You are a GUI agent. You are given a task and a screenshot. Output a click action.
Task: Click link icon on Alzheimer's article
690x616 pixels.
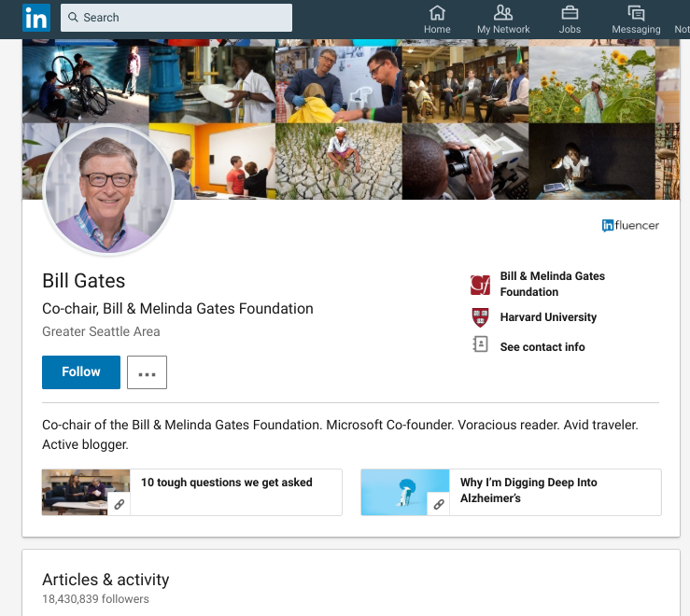tap(438, 504)
